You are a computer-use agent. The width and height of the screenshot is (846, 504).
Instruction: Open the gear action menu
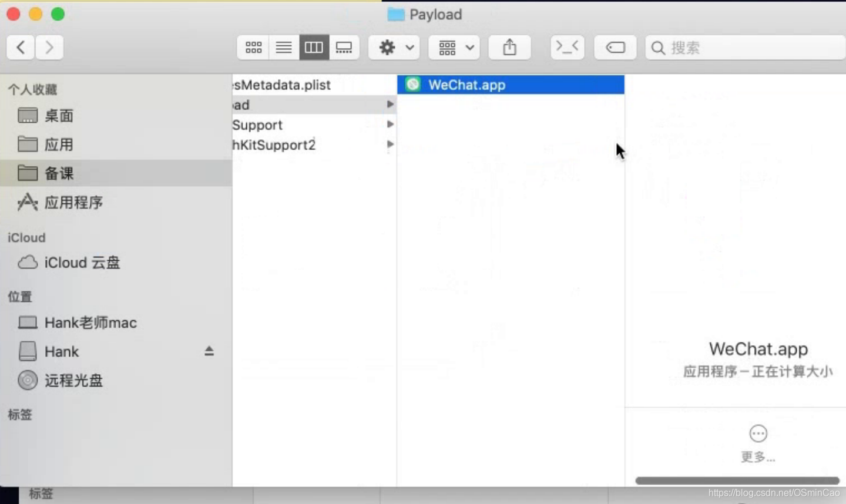pos(395,48)
